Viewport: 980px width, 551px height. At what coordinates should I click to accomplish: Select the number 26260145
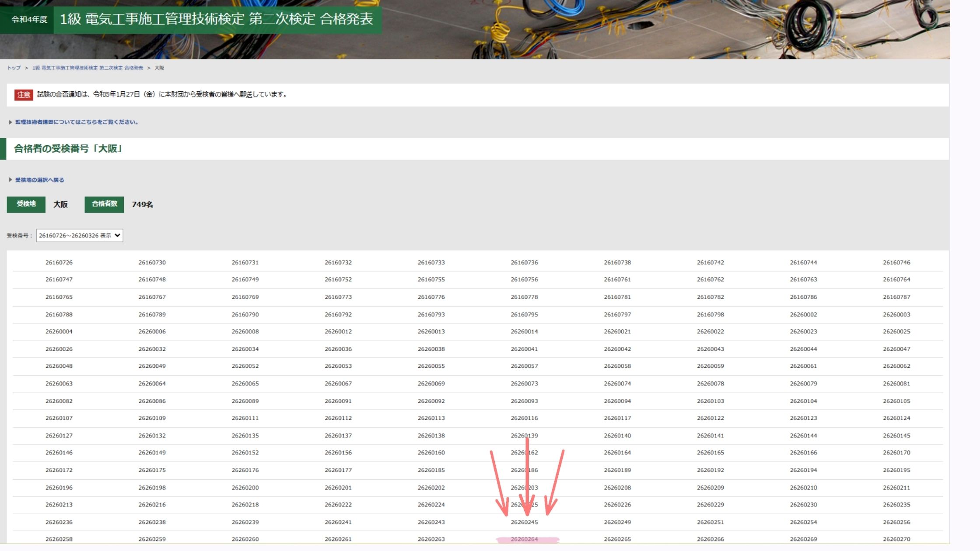click(x=896, y=436)
